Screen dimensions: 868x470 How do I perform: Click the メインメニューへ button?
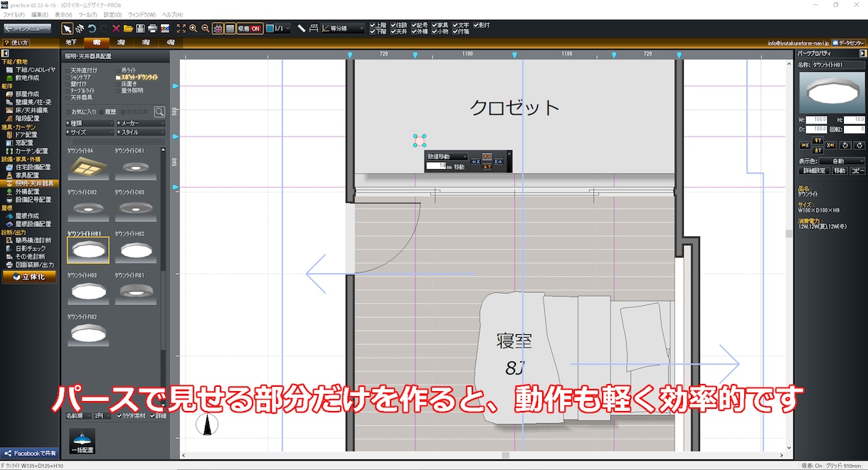tap(28, 28)
